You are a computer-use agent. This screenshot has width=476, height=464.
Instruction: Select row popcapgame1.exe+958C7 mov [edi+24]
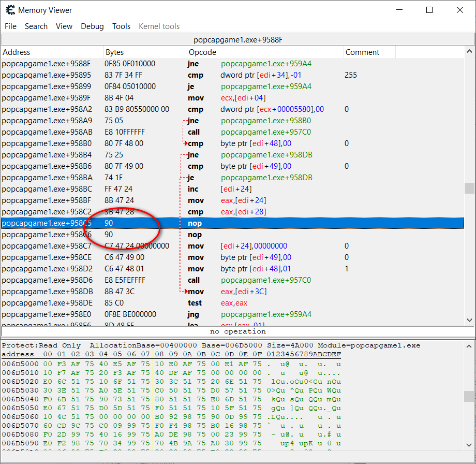tap(232, 246)
